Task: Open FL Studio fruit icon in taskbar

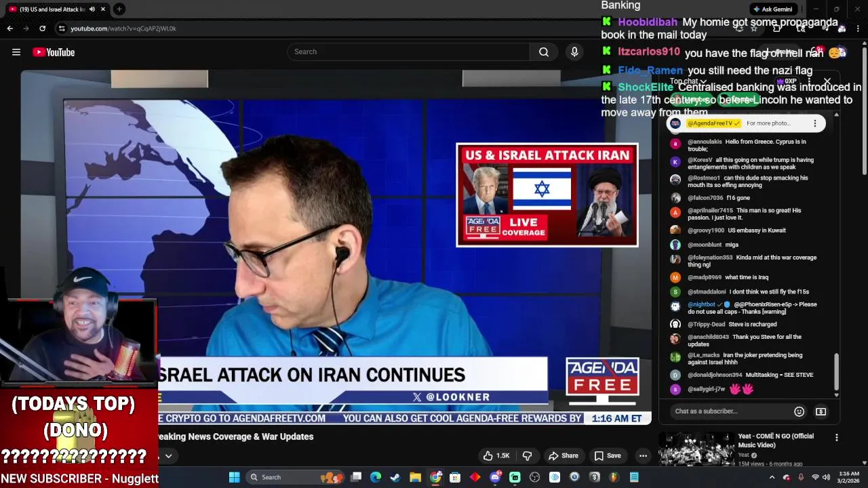Action: click(x=614, y=477)
